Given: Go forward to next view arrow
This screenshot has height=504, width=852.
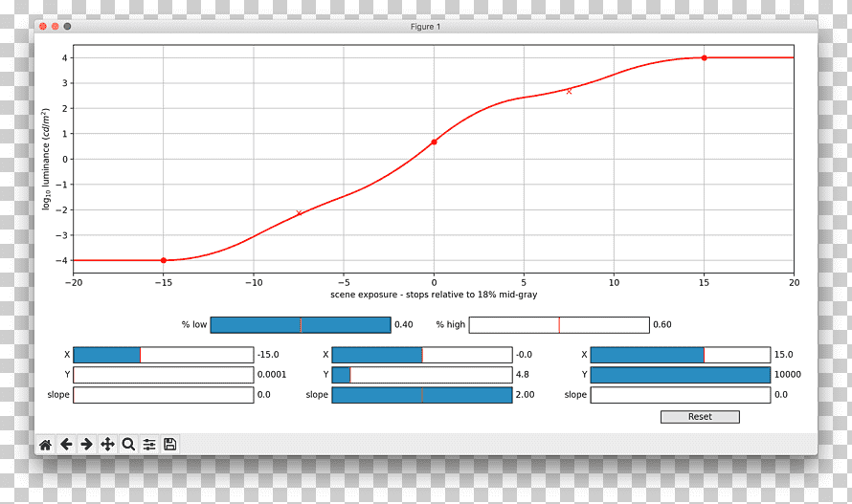Looking at the screenshot, I should (87, 445).
